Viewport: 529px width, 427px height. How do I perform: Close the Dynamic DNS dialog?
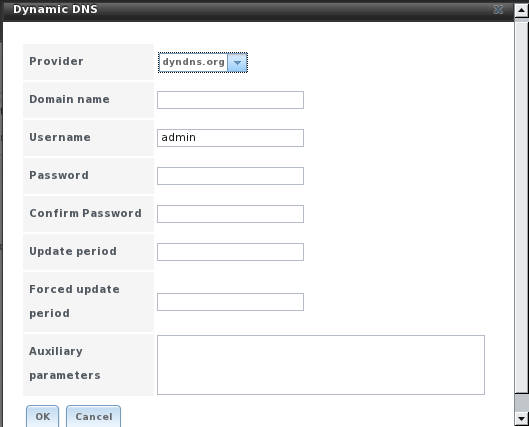tap(498, 9)
